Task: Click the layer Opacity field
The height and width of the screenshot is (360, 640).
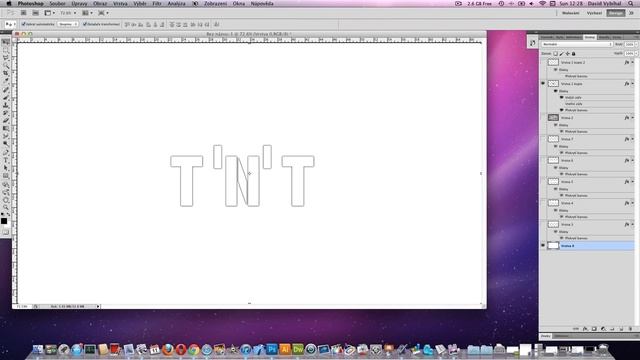Action: point(629,44)
